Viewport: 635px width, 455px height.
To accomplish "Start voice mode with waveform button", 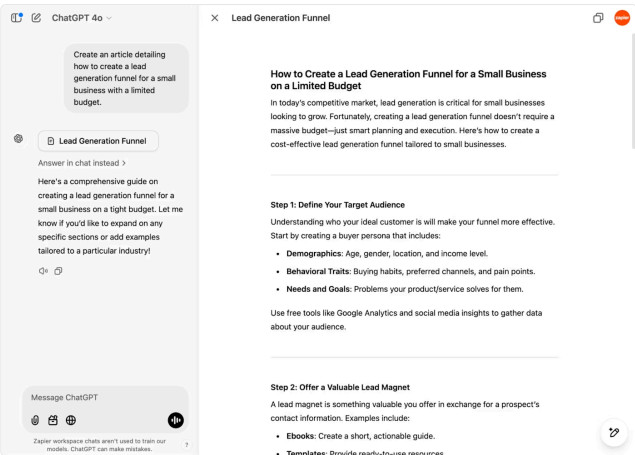I will coord(176,420).
